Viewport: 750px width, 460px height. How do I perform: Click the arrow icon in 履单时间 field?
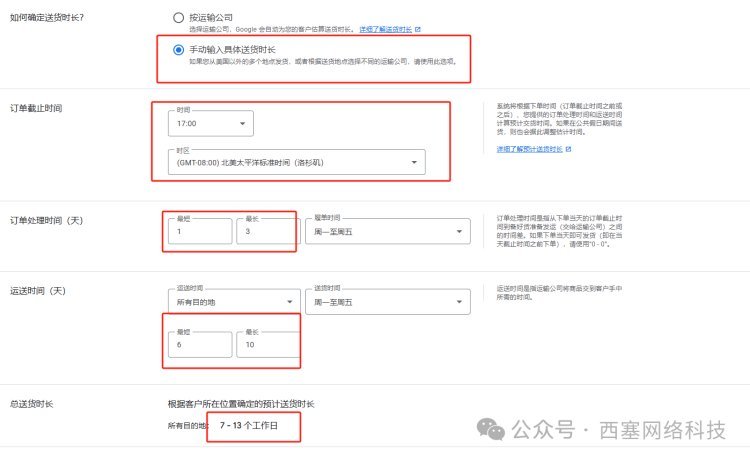pyautogui.click(x=458, y=232)
